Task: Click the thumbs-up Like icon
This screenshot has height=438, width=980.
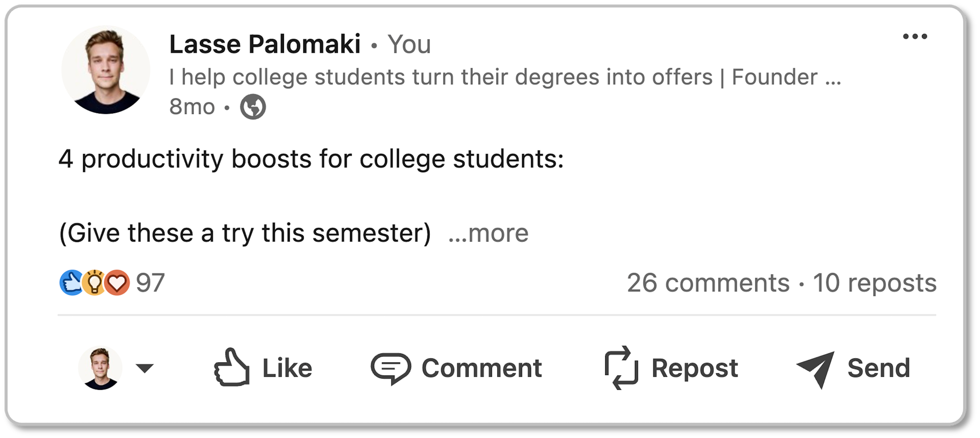Action: tap(232, 368)
